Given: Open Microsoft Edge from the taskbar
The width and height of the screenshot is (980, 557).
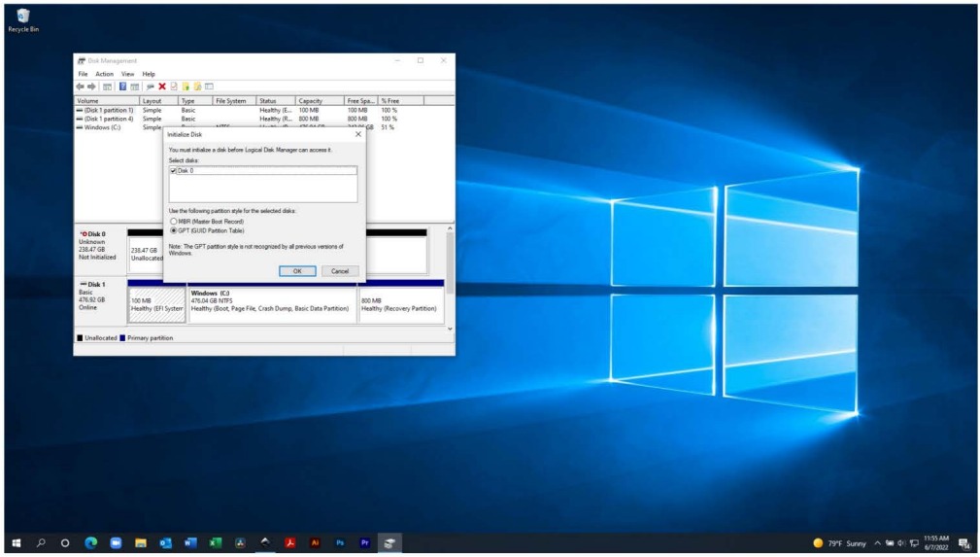Looking at the screenshot, I should [x=90, y=543].
